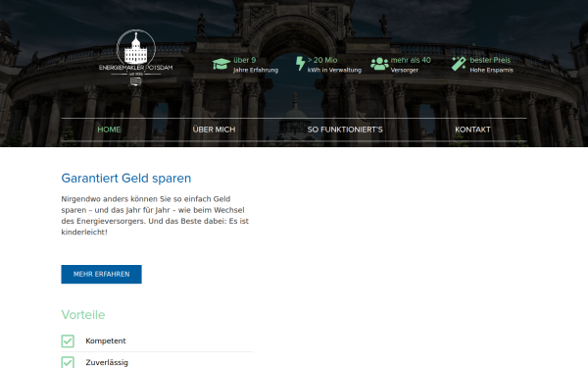Click the 'über 9 Jahre Erfahrung' text

pyautogui.click(x=256, y=65)
